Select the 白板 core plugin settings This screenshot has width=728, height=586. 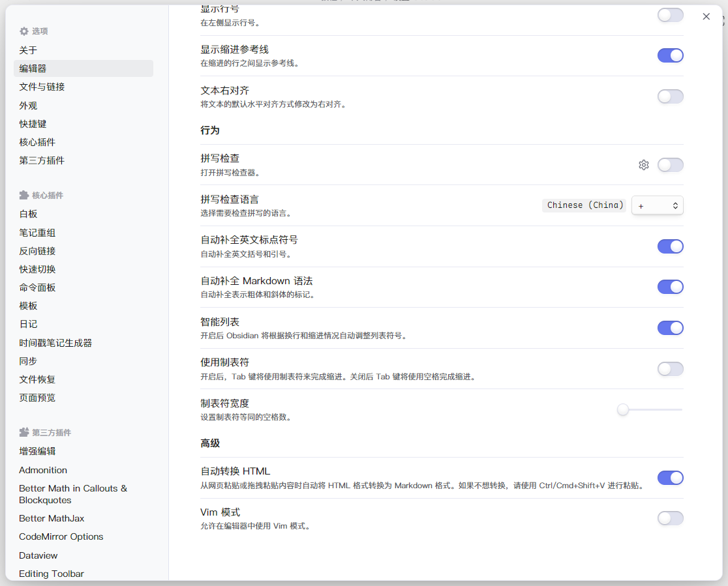(28, 214)
